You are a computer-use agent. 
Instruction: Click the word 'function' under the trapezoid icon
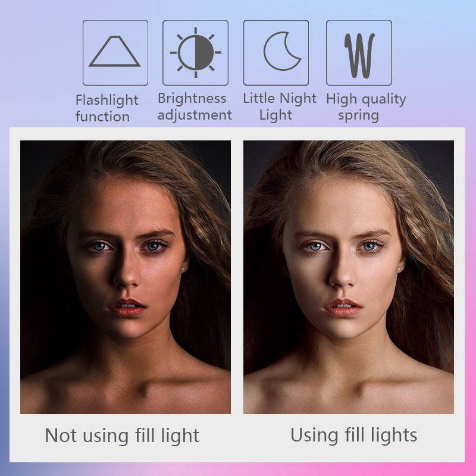[102, 117]
